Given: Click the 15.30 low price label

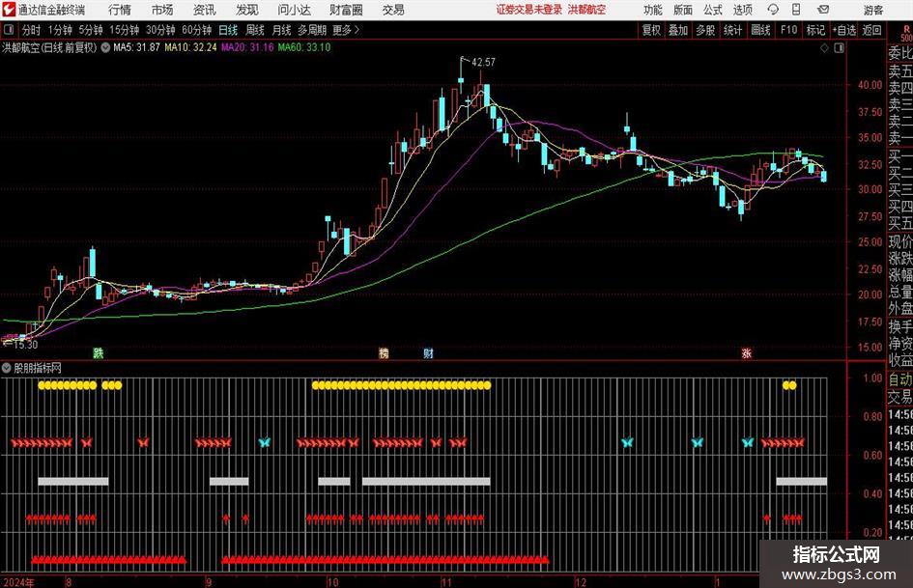Looking at the screenshot, I should 25,345.
